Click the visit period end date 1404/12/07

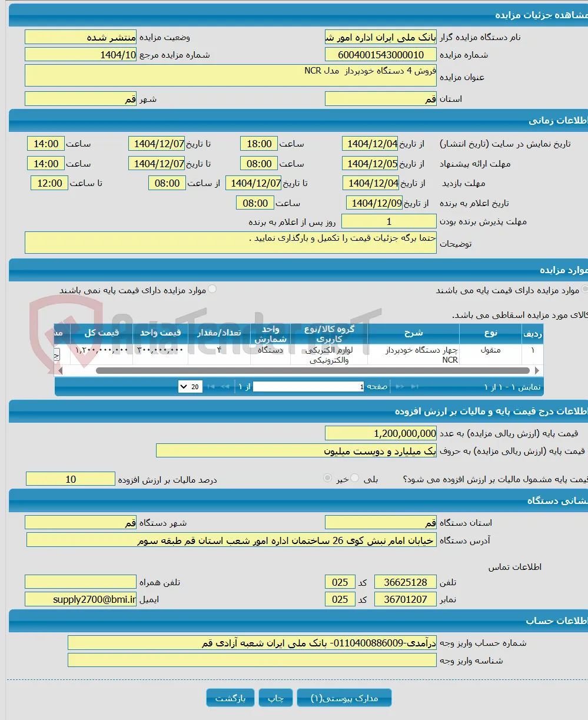pos(254,183)
